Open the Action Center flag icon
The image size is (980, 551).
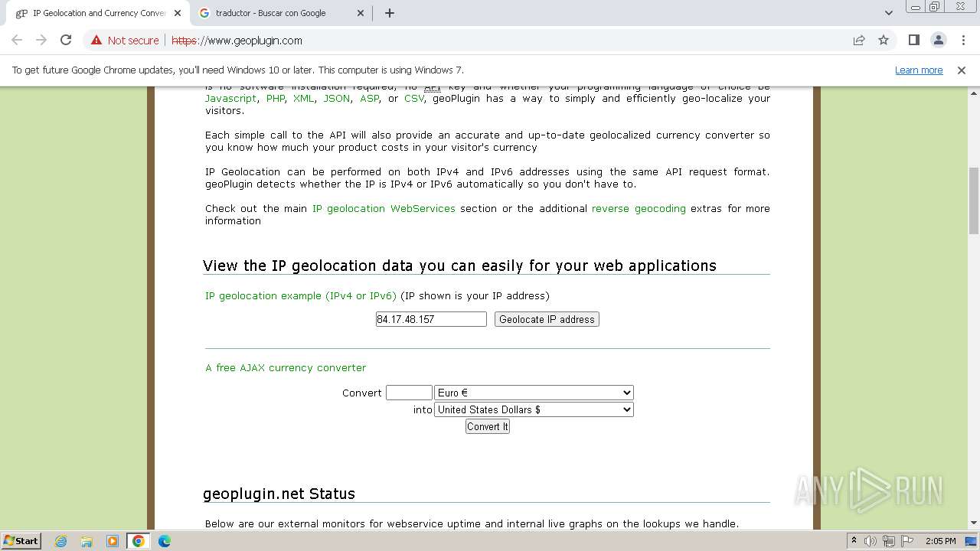(x=906, y=541)
